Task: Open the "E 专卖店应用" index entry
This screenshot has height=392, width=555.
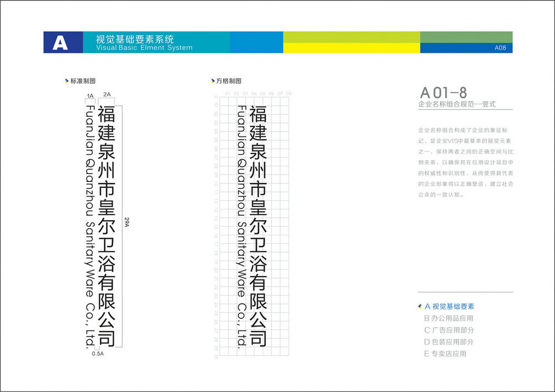Action: point(445,354)
